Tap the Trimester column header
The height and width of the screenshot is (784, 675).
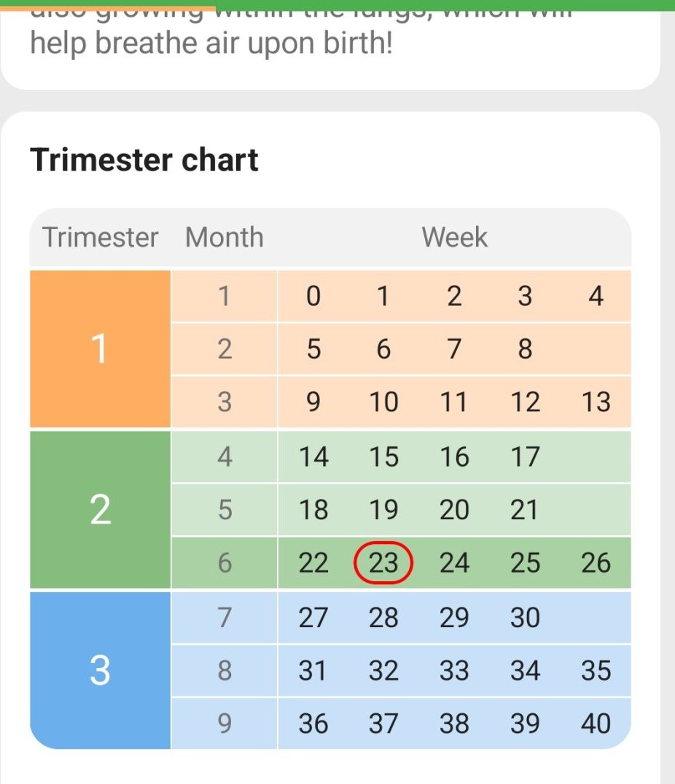100,237
